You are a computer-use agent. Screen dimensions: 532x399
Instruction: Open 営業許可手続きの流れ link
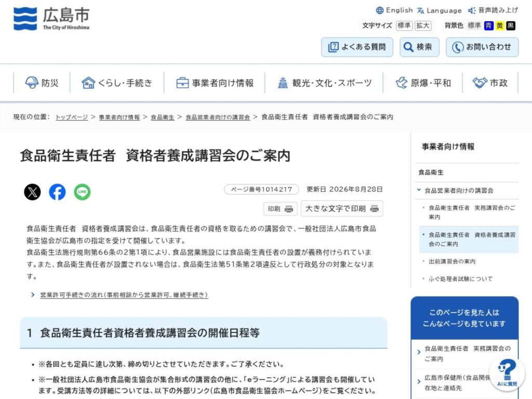pos(124,295)
